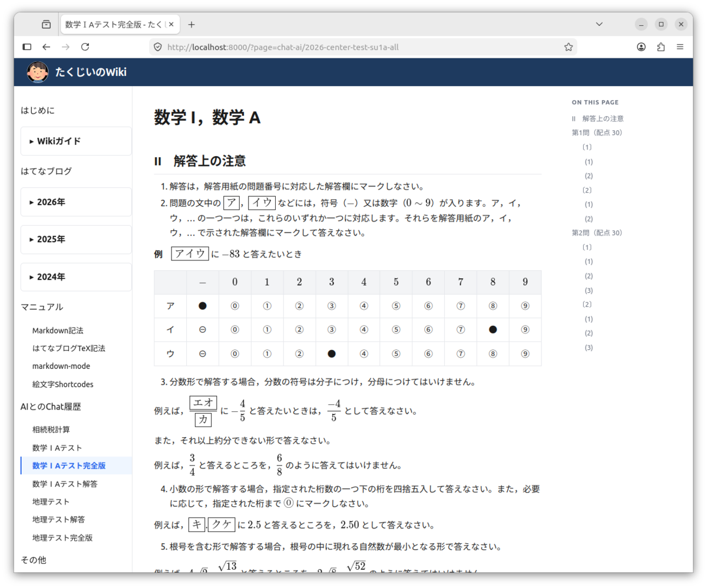Open the 数学ⅠAテスト解答 page
Screen dimensions: 707x588
(65, 484)
